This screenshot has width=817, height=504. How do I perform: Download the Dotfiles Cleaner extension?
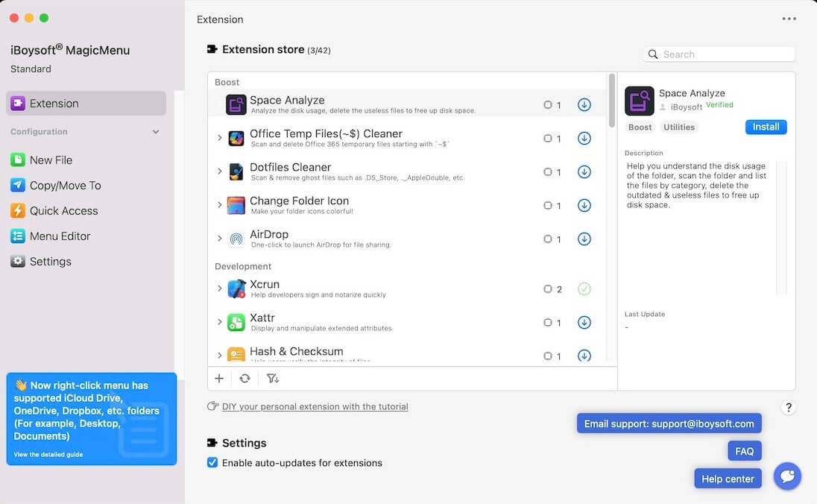(584, 171)
